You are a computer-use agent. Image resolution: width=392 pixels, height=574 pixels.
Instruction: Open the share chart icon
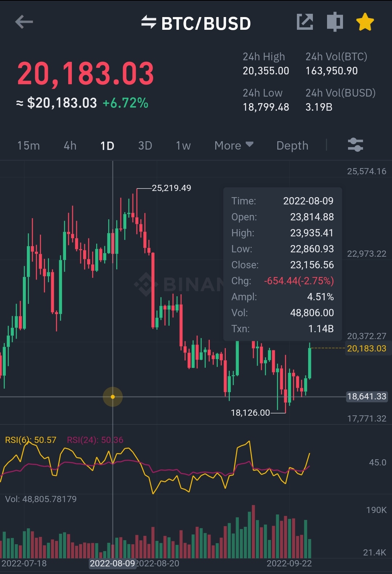tap(305, 22)
